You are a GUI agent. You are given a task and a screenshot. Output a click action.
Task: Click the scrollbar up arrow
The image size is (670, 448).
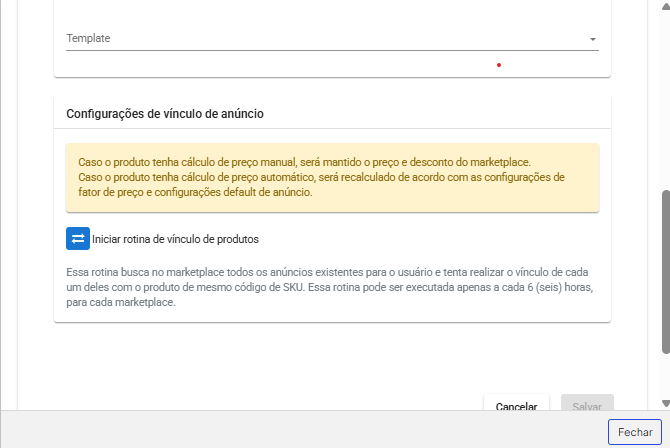665,6
